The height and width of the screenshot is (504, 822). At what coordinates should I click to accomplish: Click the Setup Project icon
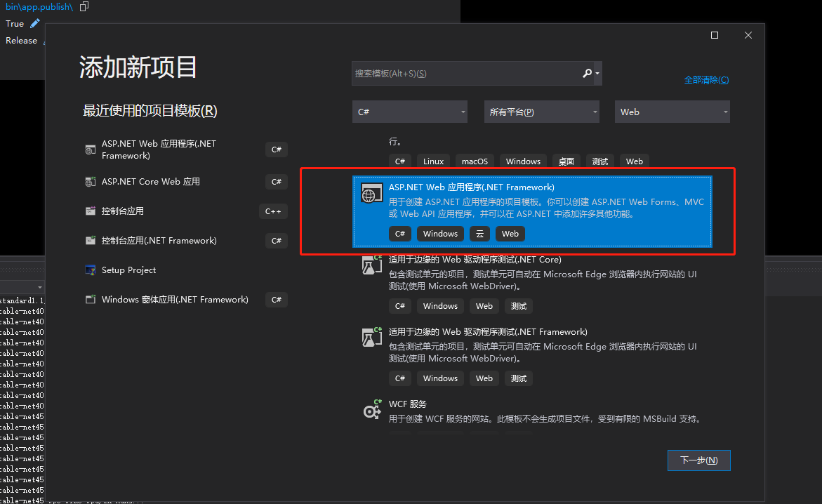pyautogui.click(x=90, y=270)
